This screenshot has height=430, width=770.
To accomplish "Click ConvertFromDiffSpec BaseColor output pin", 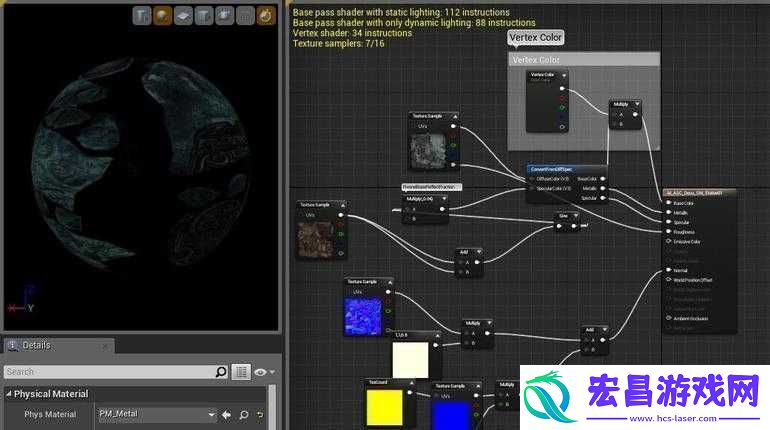I will click(x=603, y=179).
